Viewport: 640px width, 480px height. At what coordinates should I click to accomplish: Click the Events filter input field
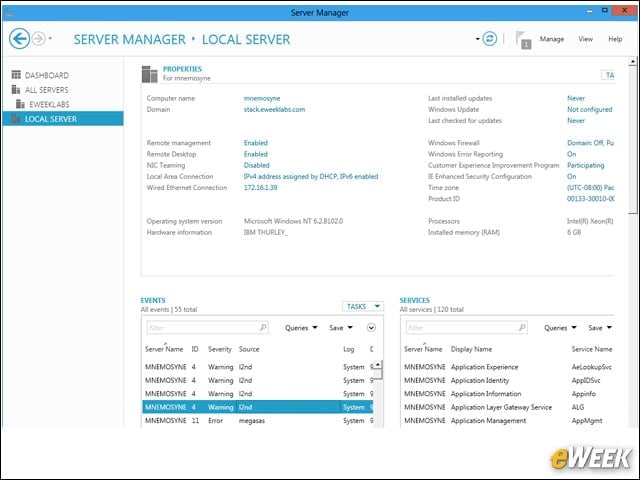coord(207,327)
